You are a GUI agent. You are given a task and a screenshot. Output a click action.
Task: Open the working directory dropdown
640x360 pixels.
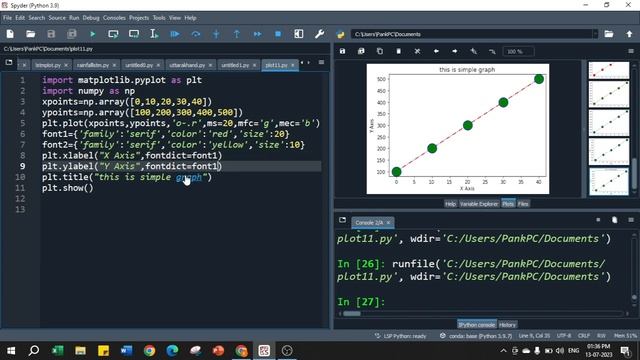tap(595, 34)
